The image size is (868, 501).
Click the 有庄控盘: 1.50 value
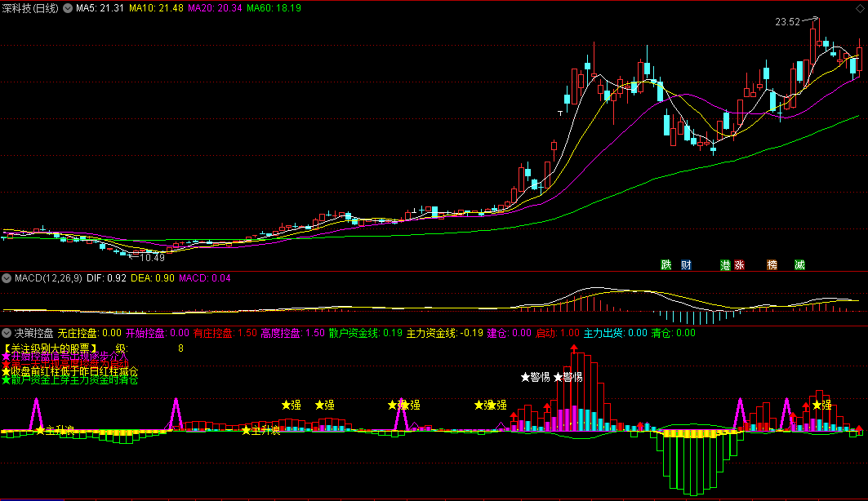tap(225, 333)
